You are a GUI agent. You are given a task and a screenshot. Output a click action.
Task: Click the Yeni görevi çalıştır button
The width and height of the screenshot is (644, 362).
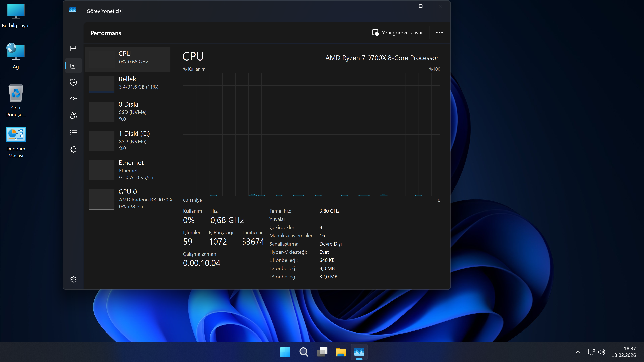pyautogui.click(x=397, y=33)
